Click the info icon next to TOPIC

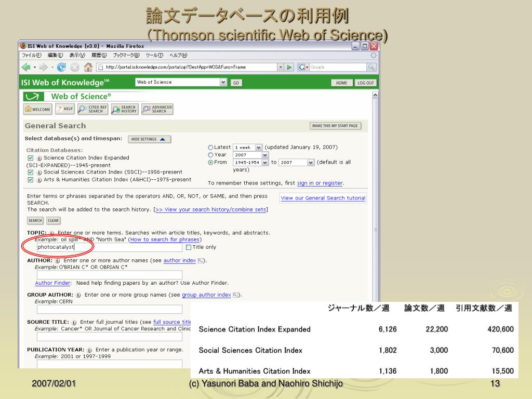pyautogui.click(x=52, y=233)
